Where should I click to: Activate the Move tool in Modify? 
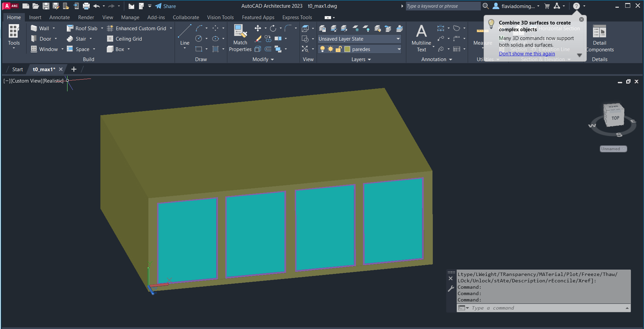pos(258,28)
